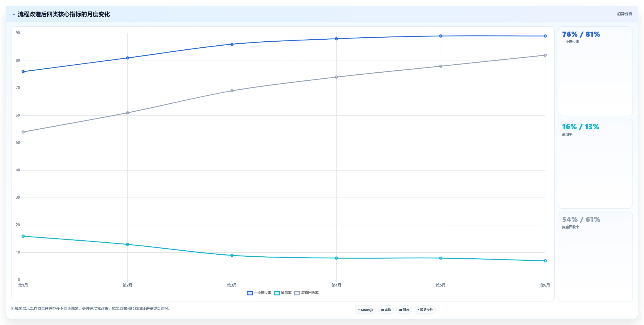Viewport: 644px width, 325px height.
Task: Click the 复盘回收率 point at 第5月
Action: pos(441,66)
